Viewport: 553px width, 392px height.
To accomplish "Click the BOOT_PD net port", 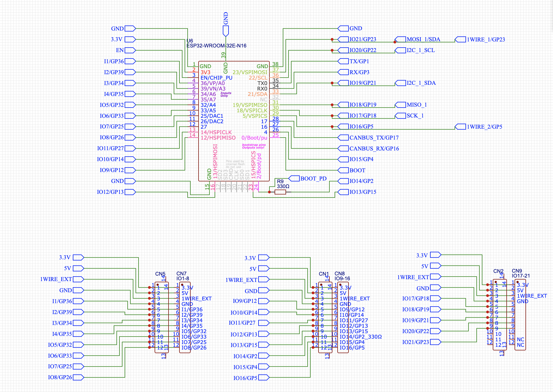I will [308, 178].
